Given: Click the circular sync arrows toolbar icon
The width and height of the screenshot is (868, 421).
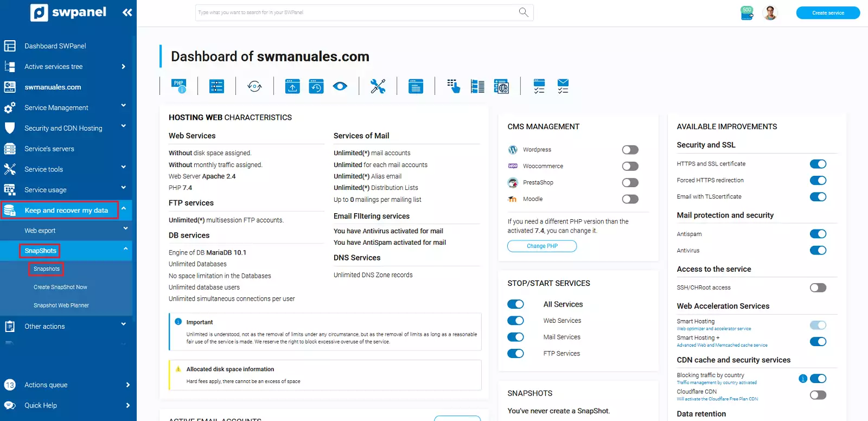Looking at the screenshot, I should [x=254, y=86].
